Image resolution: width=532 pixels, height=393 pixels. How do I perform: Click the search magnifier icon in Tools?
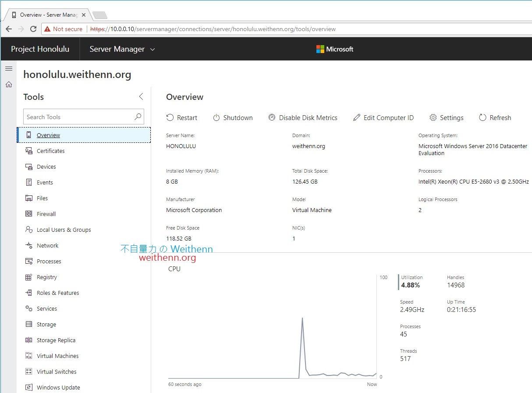click(x=138, y=117)
